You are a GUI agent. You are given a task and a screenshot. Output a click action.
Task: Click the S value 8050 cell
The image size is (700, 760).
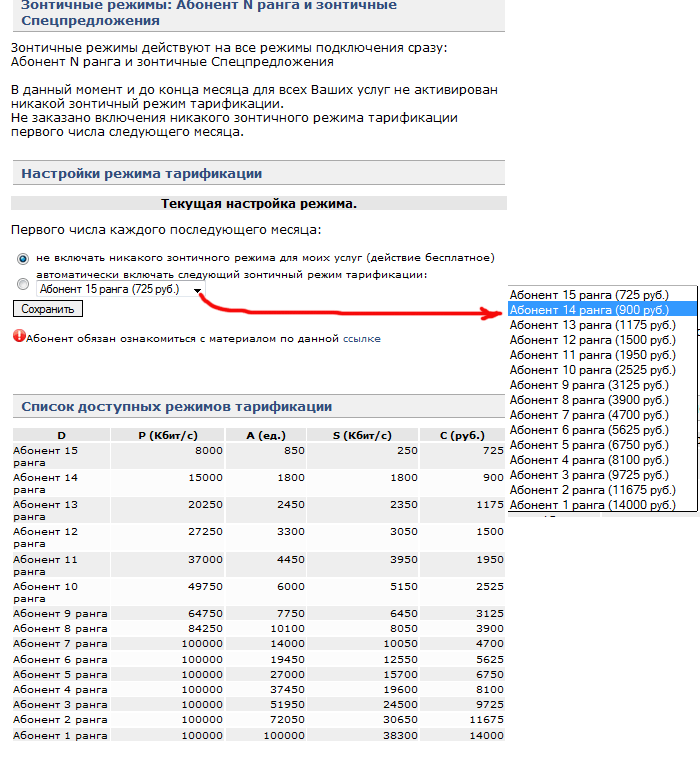(x=362, y=629)
